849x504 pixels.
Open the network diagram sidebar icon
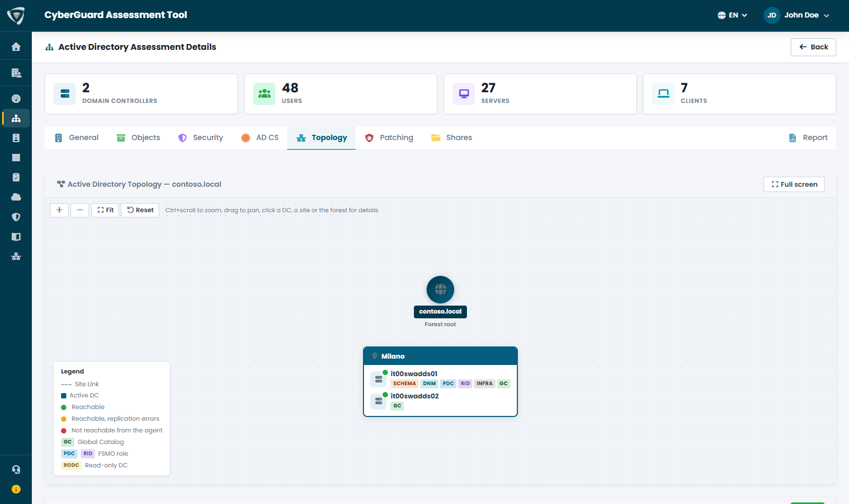coord(16,256)
